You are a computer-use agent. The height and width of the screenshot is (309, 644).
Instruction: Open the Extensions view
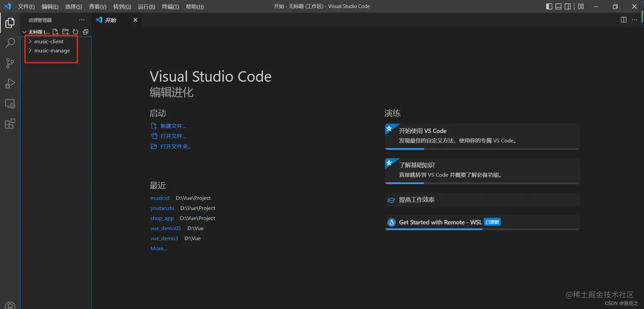click(10, 124)
